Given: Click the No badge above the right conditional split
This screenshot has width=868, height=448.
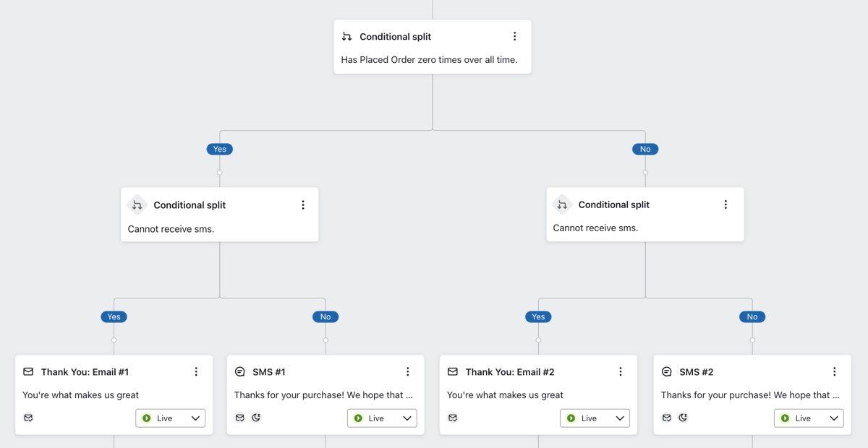Looking at the screenshot, I should pos(644,148).
